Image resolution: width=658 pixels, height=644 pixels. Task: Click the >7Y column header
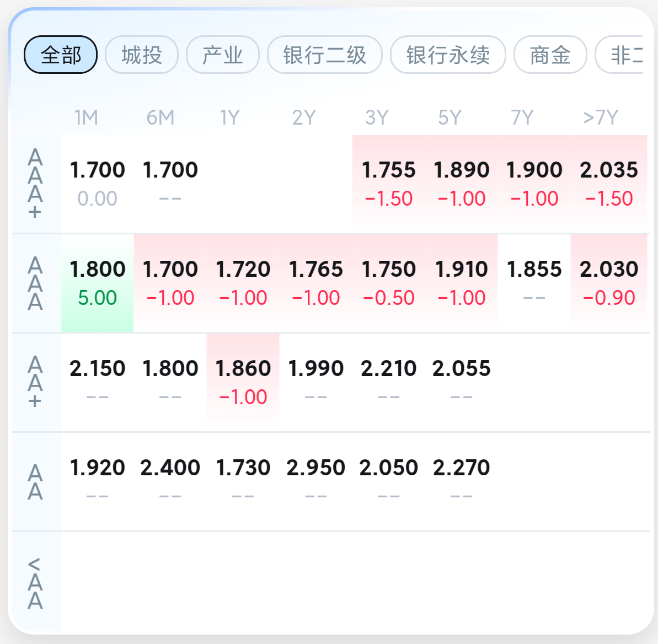[601, 117]
